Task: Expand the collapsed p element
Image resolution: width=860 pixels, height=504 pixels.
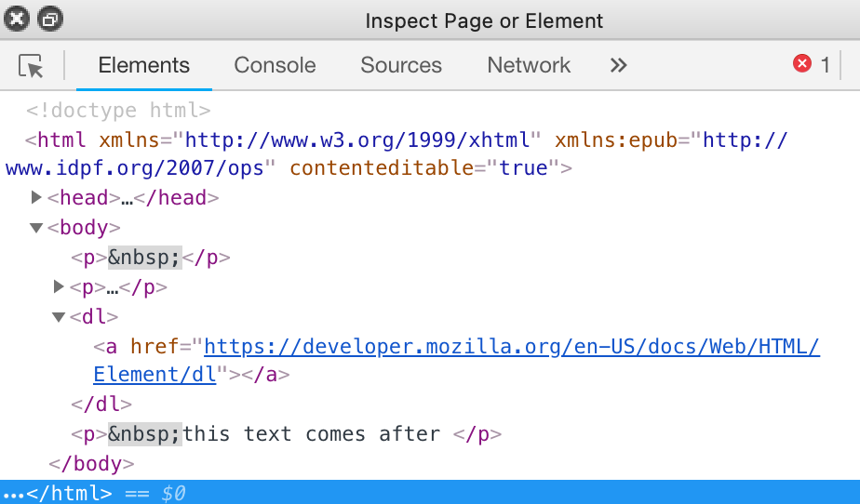Action: [60, 286]
